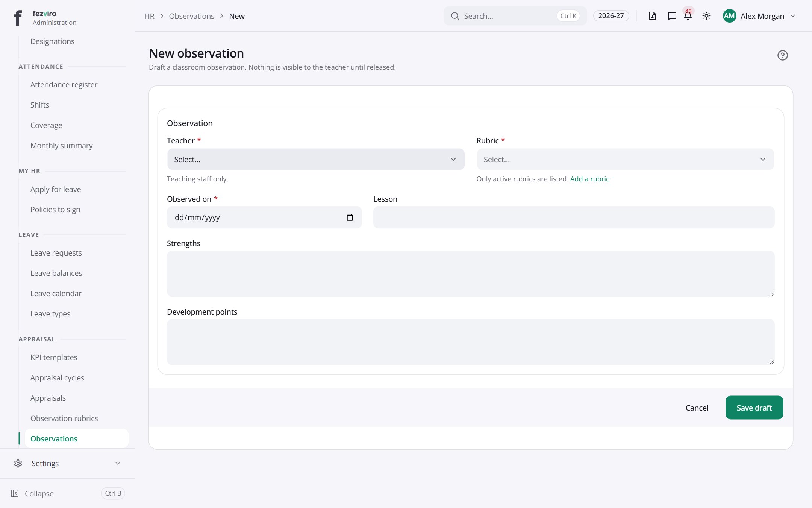Collapse the sidebar using the panel icon

pos(15,493)
